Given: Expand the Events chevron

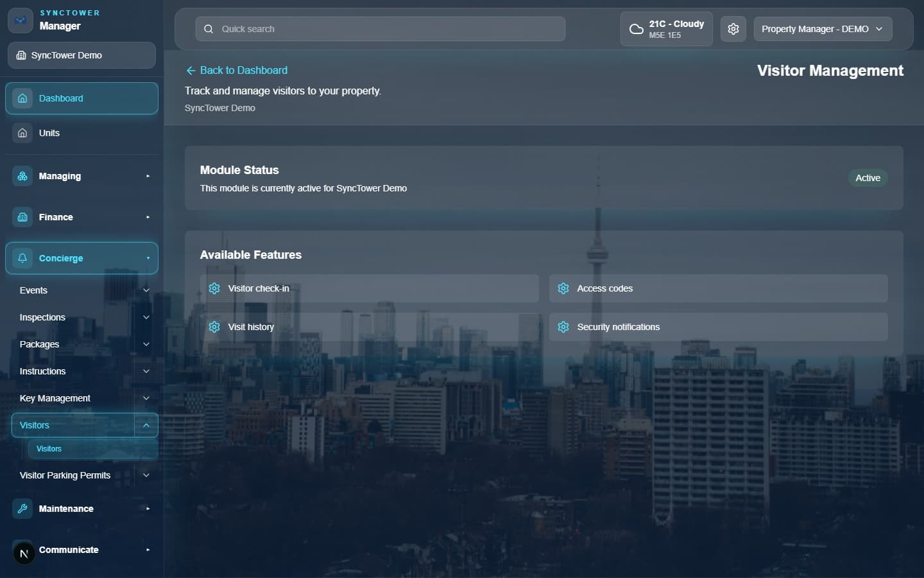Looking at the screenshot, I should click(x=146, y=290).
